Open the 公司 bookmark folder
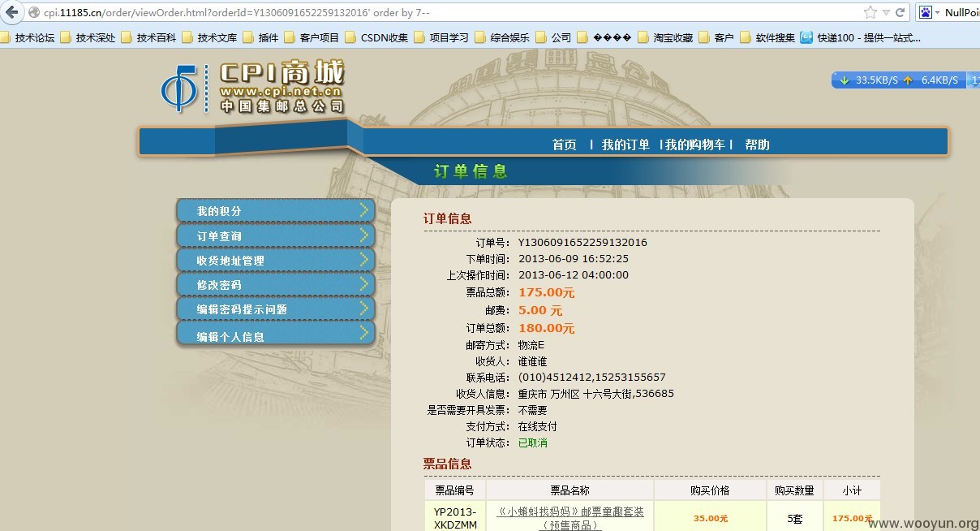Image resolution: width=980 pixels, height=531 pixels. [x=554, y=37]
